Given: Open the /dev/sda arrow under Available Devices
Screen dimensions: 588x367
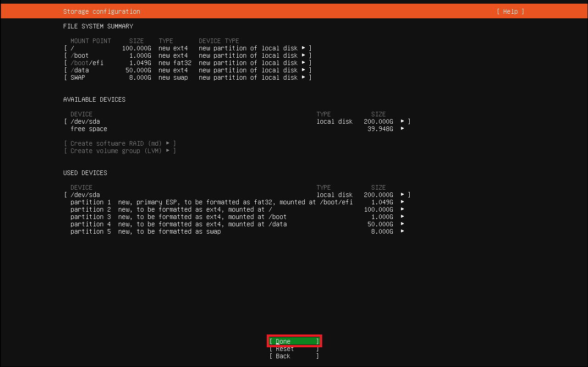Looking at the screenshot, I should point(402,121).
